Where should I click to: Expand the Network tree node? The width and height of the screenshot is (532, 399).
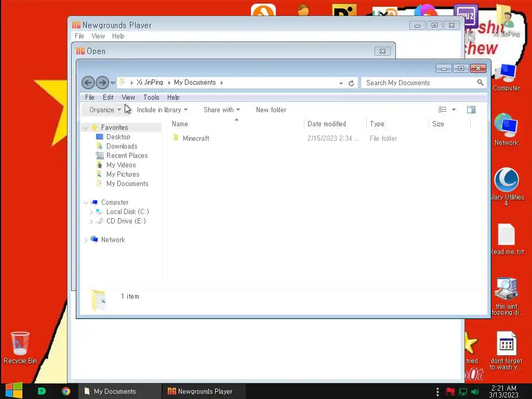click(86, 240)
